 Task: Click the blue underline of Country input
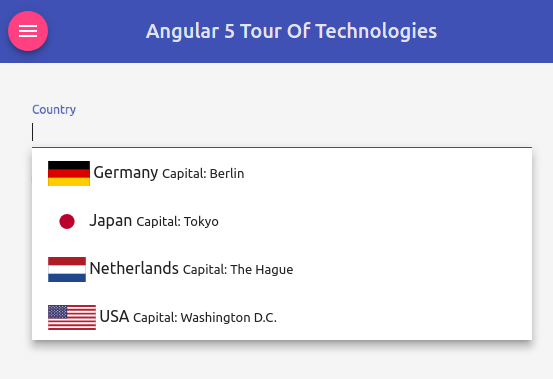[282, 147]
